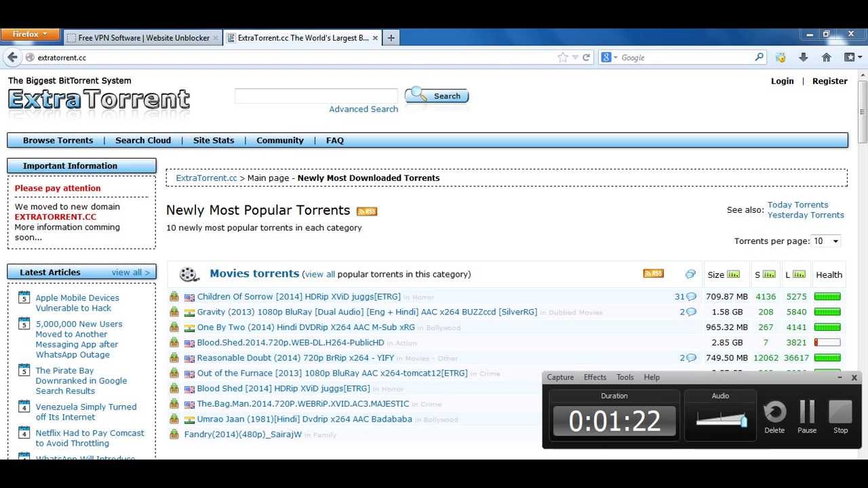Sort movies by the S seeders icon
The image size is (868, 488).
tap(768, 274)
